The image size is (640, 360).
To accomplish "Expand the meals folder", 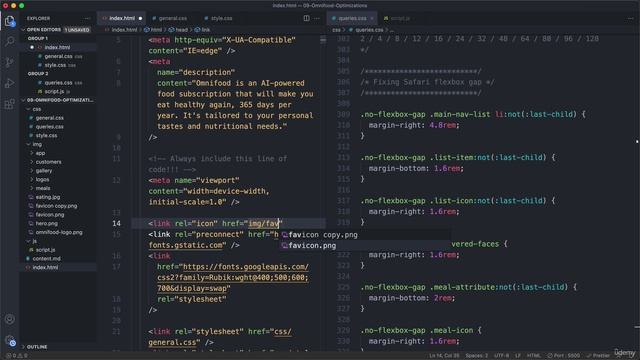I will [42, 188].
